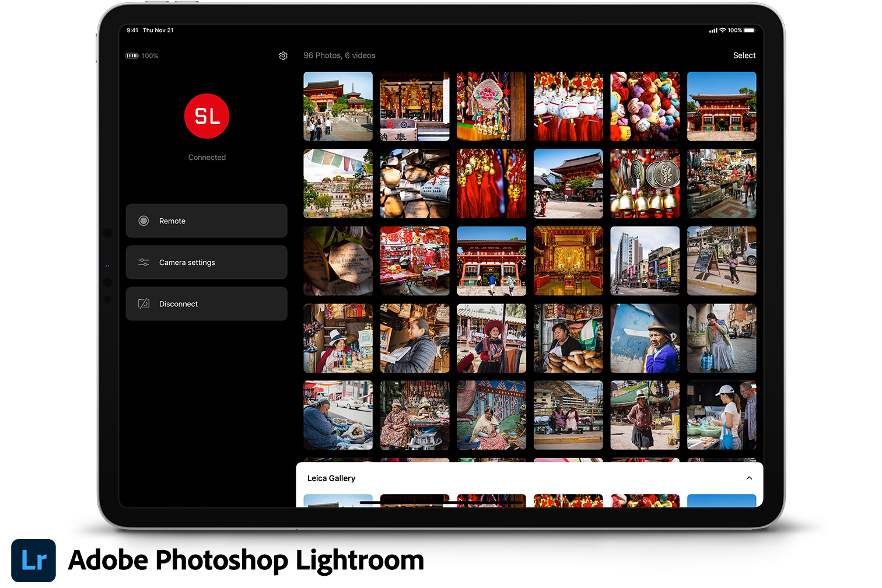The image size is (882, 588).
Task: Click the Lr Lightroom logo
Action: (x=33, y=560)
